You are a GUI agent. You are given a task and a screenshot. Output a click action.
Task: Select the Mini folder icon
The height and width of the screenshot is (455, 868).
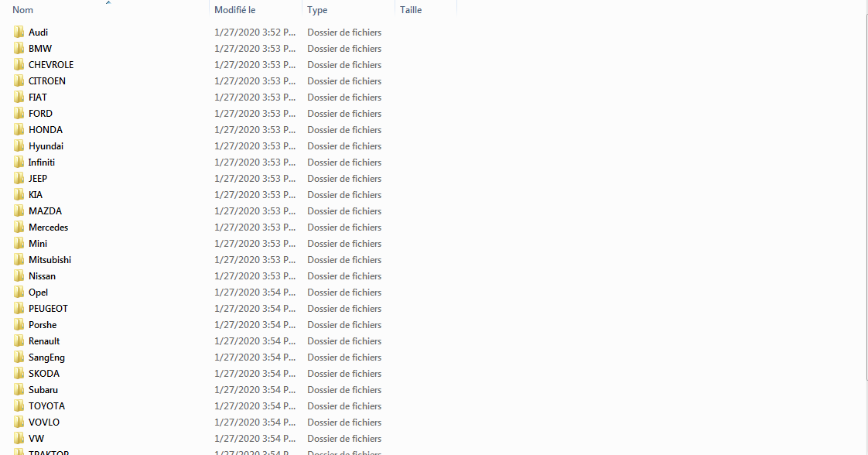click(x=19, y=243)
